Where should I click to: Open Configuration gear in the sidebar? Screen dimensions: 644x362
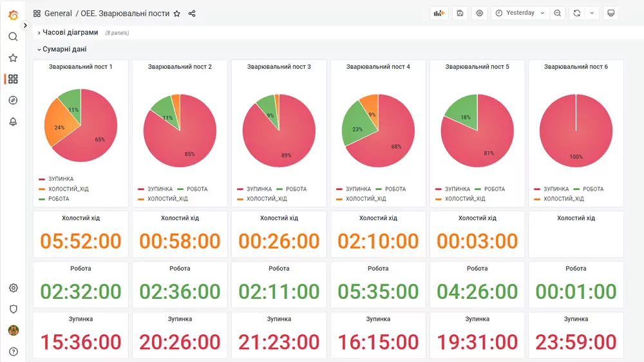(x=13, y=288)
